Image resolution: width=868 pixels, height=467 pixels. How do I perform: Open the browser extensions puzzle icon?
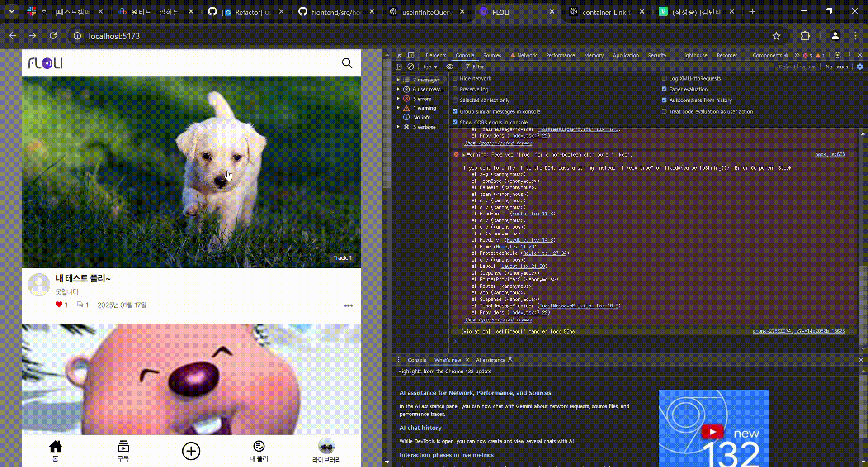[x=805, y=36]
